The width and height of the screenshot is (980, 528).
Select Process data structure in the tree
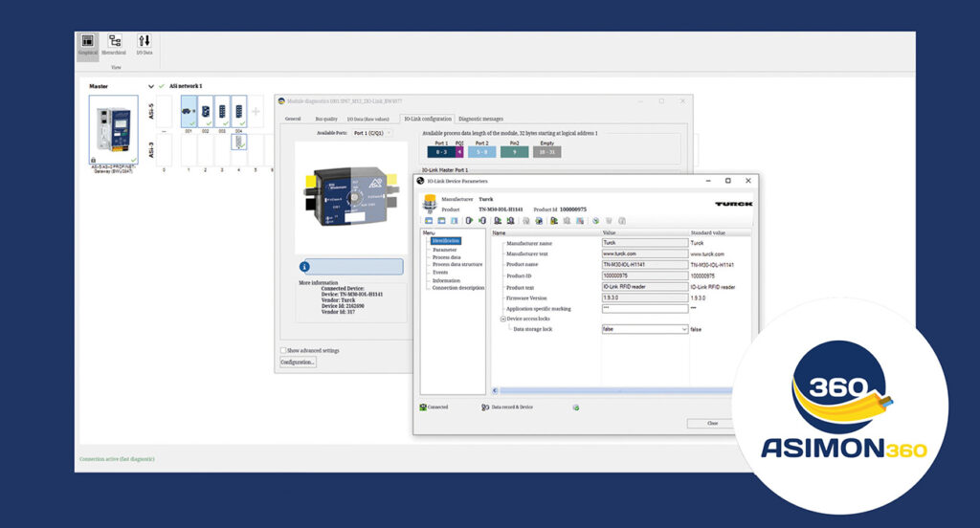click(457, 264)
